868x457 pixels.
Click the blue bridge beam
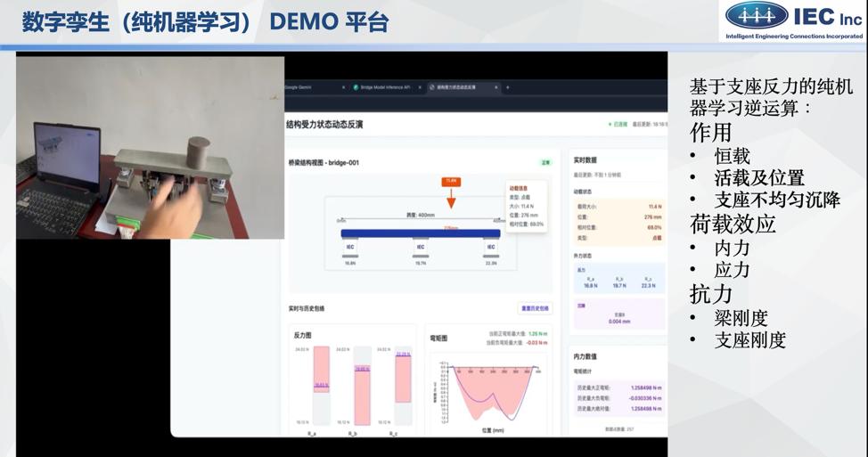coord(420,233)
